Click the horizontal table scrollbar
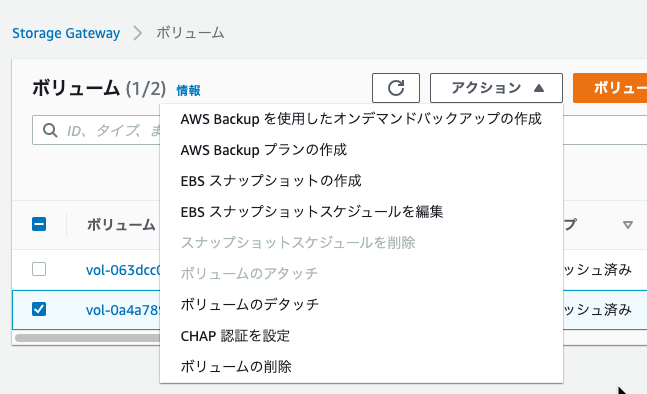 pyautogui.click(x=87, y=337)
